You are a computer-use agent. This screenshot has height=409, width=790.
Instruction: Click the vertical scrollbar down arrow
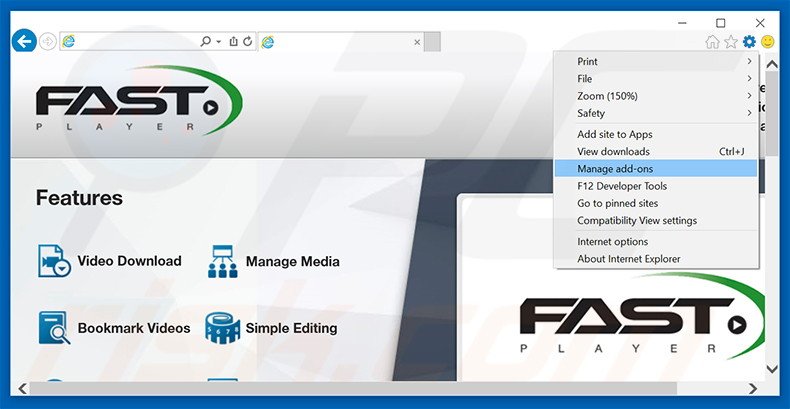pos(772,369)
